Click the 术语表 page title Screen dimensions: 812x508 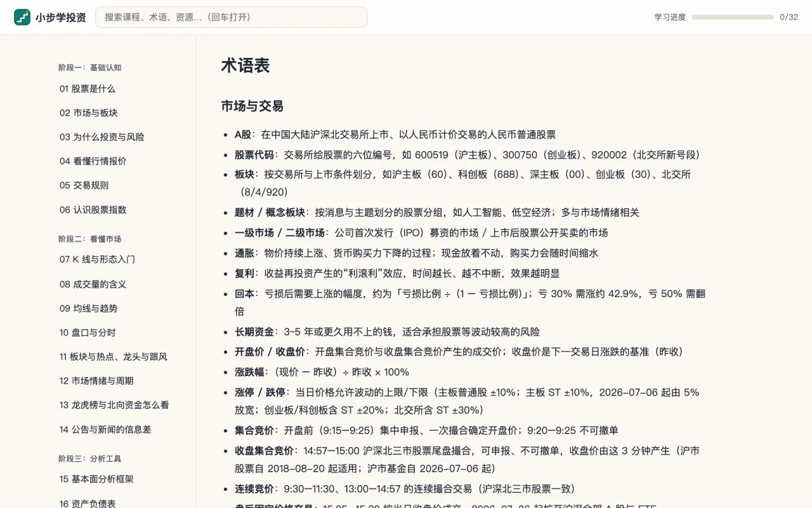click(246, 65)
